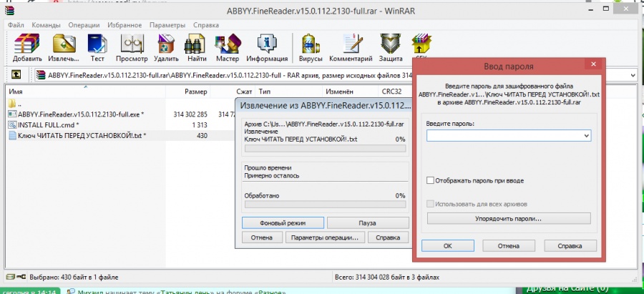Click the Удалить (Delete) toolbar icon
644x294 pixels.
tap(166, 48)
